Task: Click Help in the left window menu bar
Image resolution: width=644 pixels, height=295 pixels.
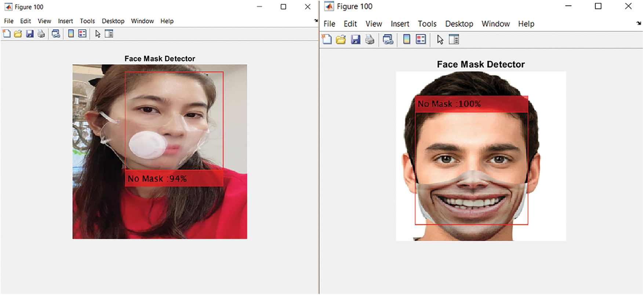Action: (x=167, y=21)
